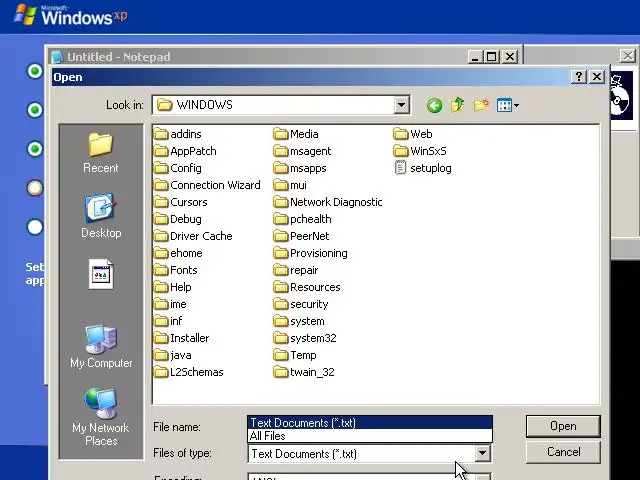The width and height of the screenshot is (640, 480).
Task: Select the setuplog text file
Action: point(423,168)
